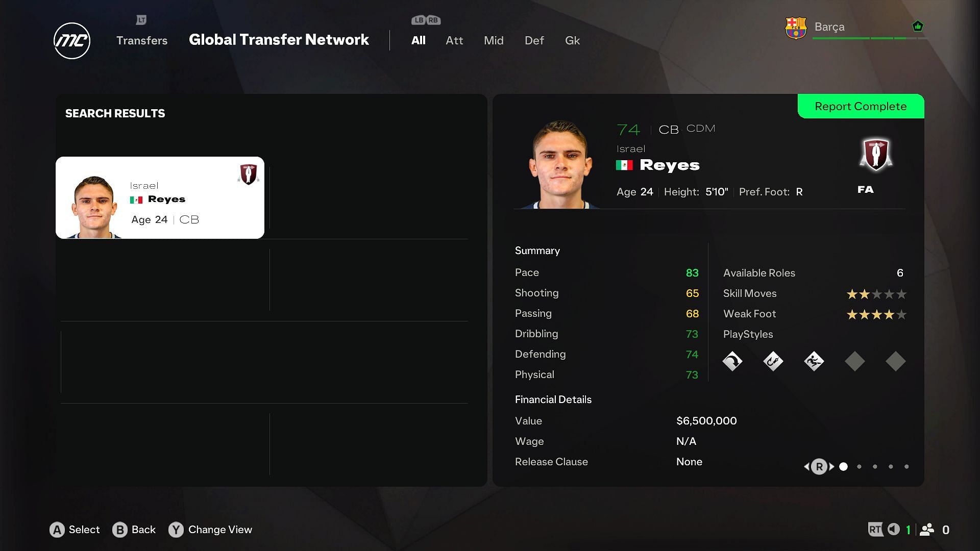Go to the second report page dot
Viewport: 980px width, 551px height.
point(859,466)
